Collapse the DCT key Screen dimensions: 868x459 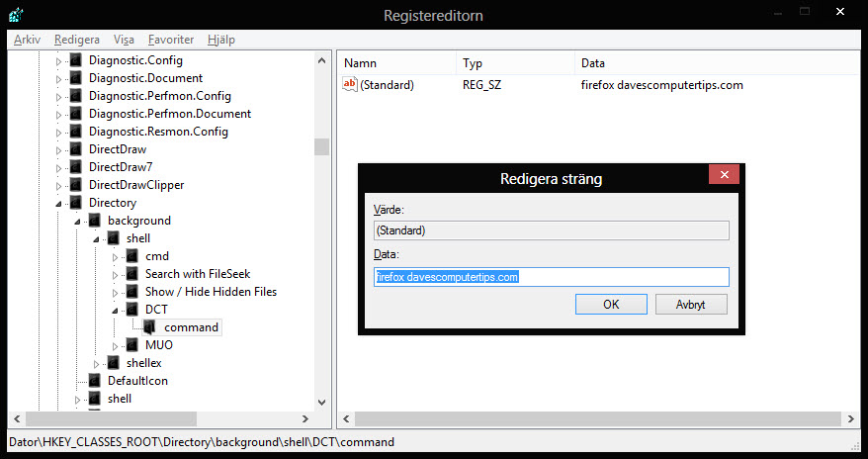click(x=115, y=311)
